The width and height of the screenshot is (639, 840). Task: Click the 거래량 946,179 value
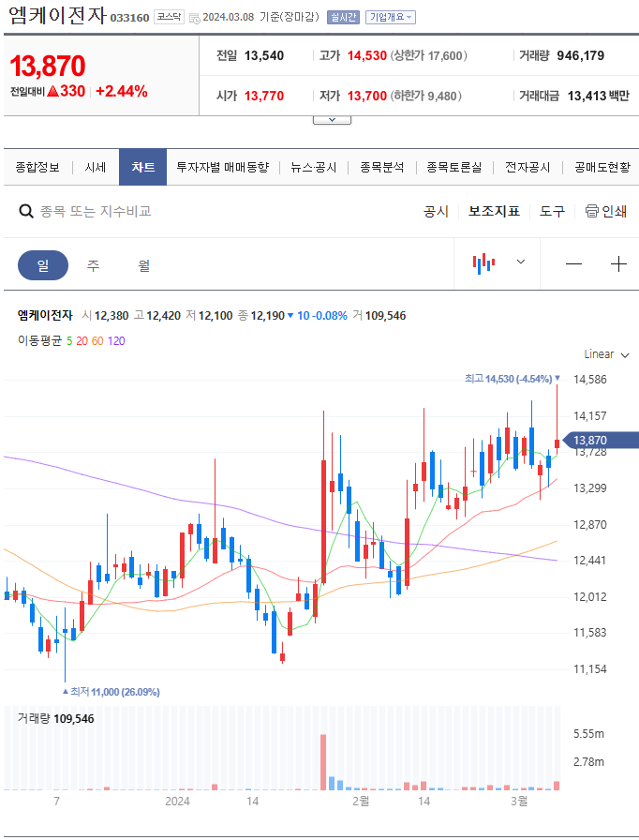[580, 55]
